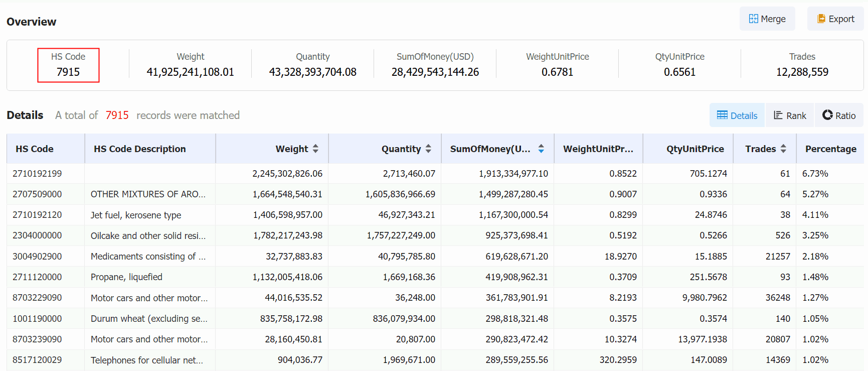This screenshot has height=371, width=868.
Task: Click overview QtyUnitPrice value 0.6561
Action: (x=680, y=72)
